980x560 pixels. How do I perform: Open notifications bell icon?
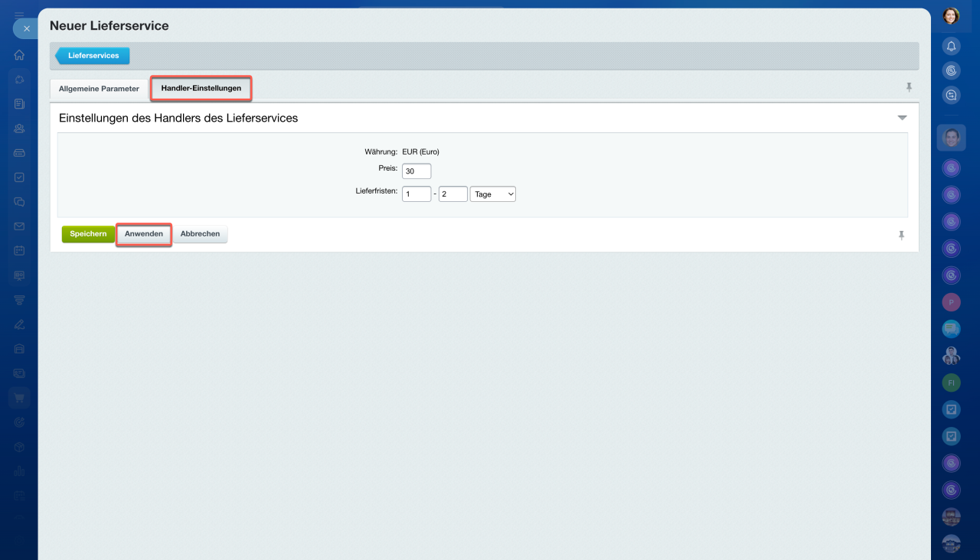pyautogui.click(x=951, y=46)
